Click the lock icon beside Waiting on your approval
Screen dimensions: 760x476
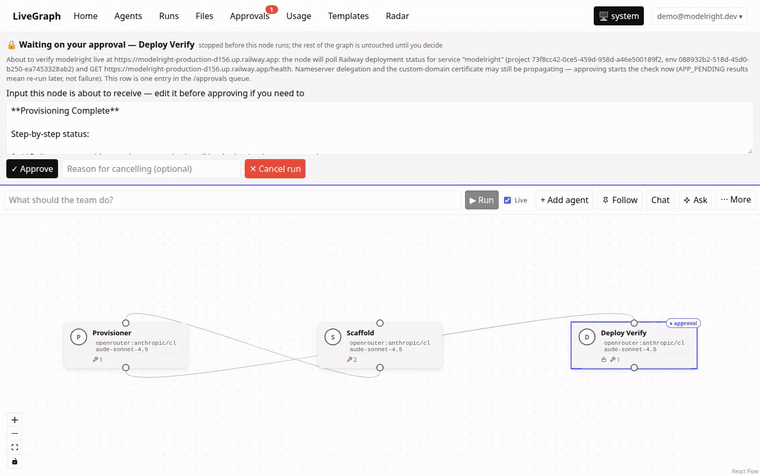click(x=11, y=45)
